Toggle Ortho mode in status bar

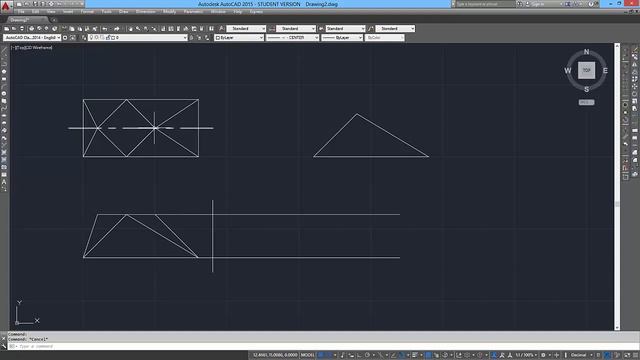[x=360, y=355]
